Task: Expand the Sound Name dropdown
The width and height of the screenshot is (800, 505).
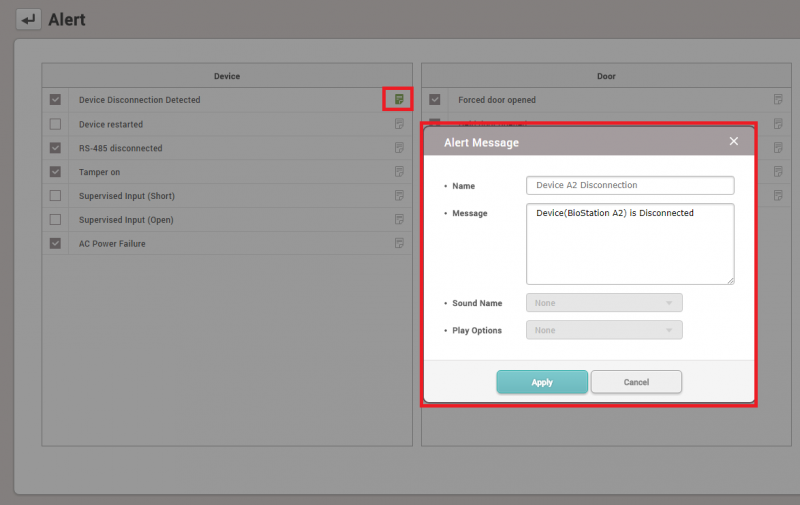Action: point(604,303)
